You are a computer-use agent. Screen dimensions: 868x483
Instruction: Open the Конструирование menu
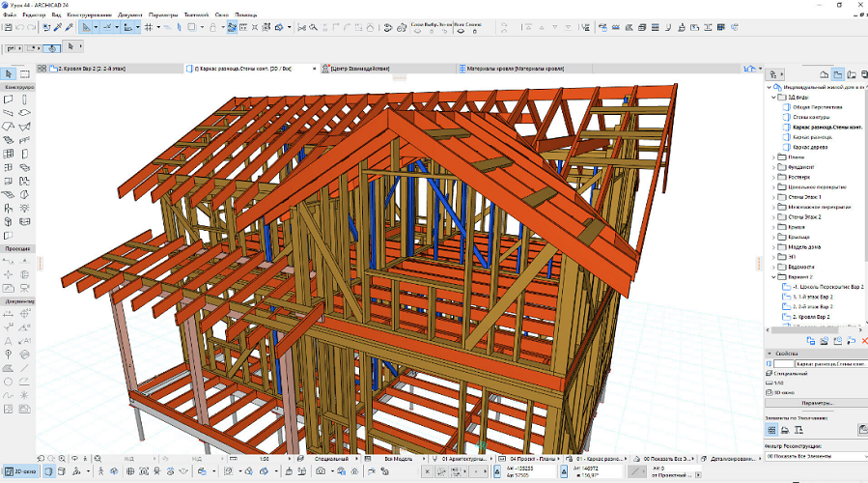pyautogui.click(x=87, y=16)
